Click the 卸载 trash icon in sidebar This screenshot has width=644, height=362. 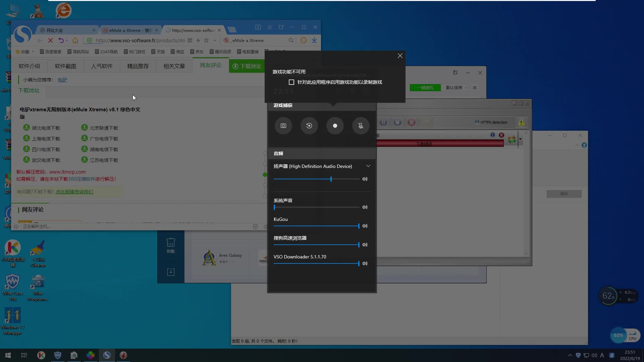pyautogui.click(x=171, y=245)
